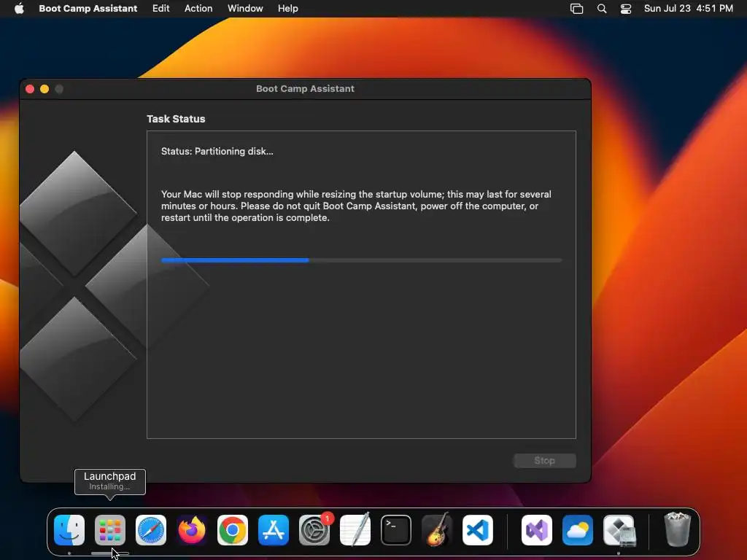Click the 'Your Mac will stop responding' warning paragraph
The height and width of the screenshot is (560, 747).
click(356, 206)
